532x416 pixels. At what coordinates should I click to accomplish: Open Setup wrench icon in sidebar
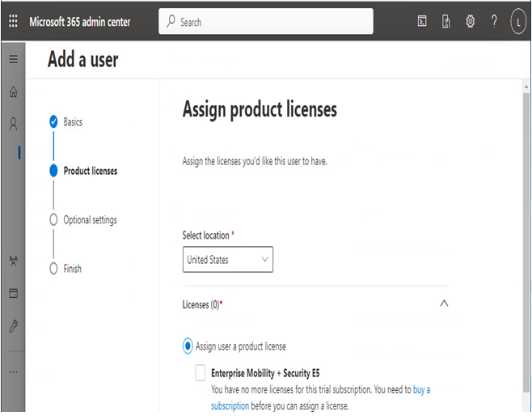tap(13, 326)
